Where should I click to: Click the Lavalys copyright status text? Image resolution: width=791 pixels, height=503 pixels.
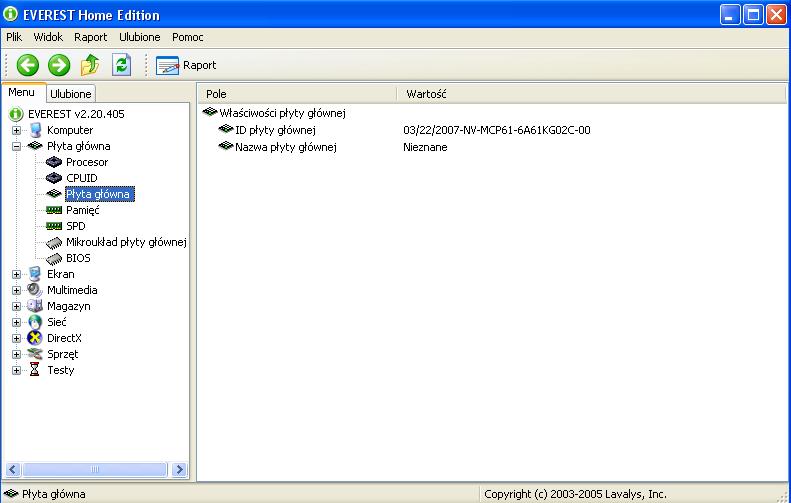click(575, 494)
